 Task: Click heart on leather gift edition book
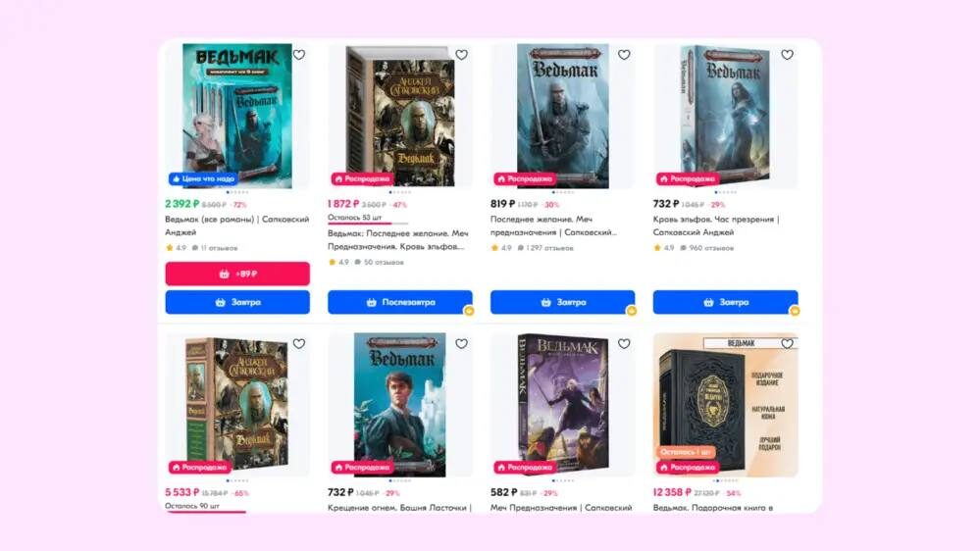[x=787, y=343]
